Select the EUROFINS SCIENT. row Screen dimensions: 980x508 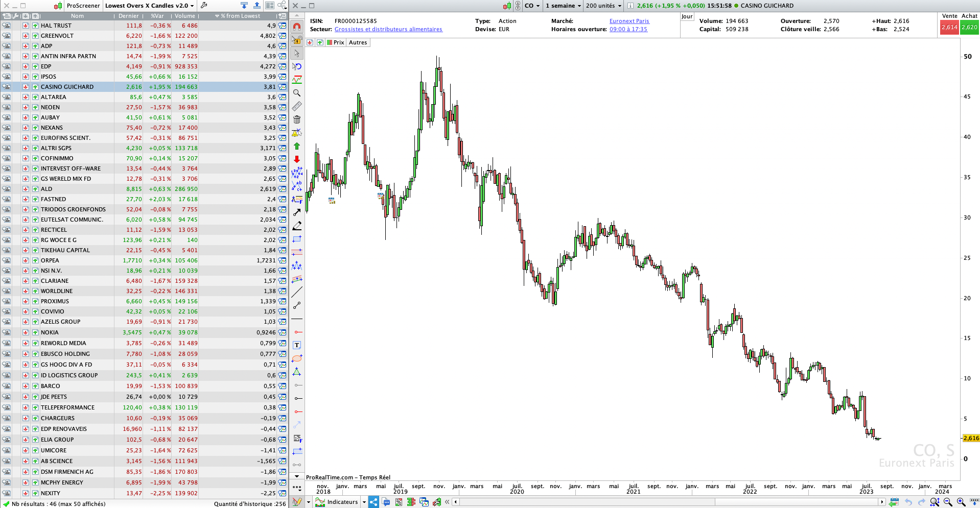[x=144, y=138]
